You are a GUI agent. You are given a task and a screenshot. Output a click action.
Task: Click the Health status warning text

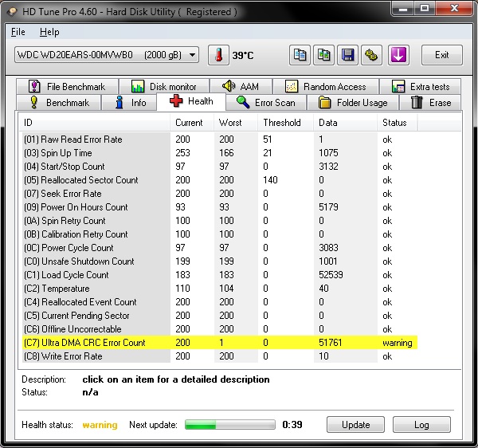tap(100, 425)
